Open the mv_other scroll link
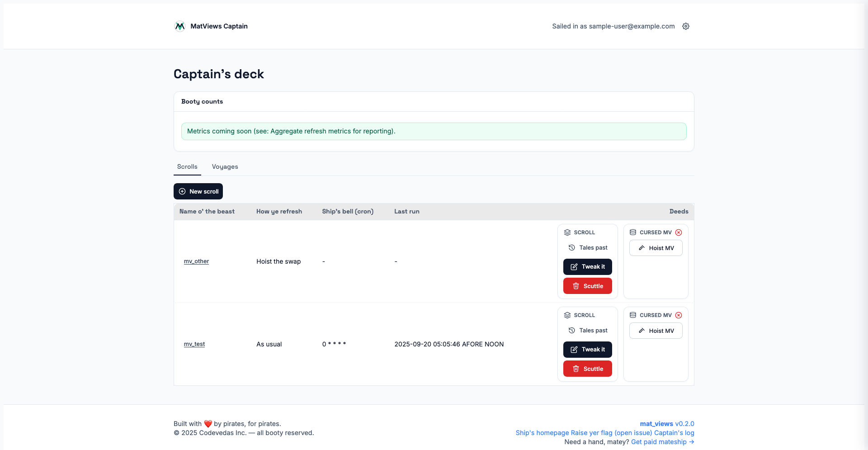The height and width of the screenshot is (450, 868). tap(196, 261)
